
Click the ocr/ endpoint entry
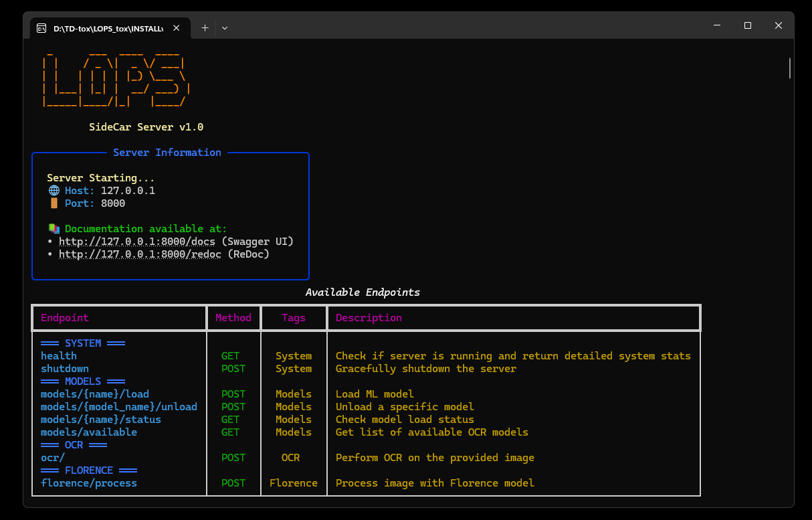point(52,457)
